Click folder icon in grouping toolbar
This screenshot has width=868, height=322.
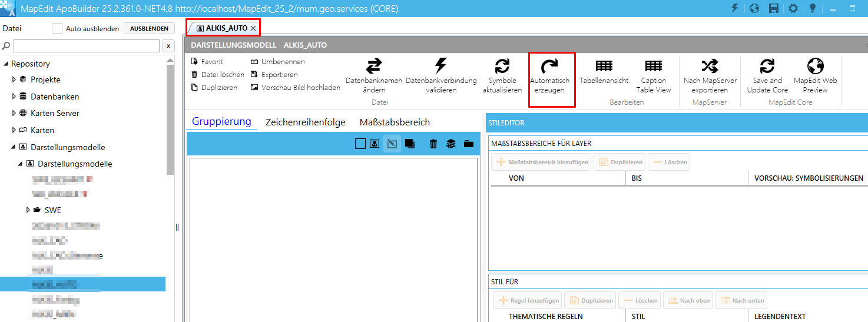click(468, 143)
